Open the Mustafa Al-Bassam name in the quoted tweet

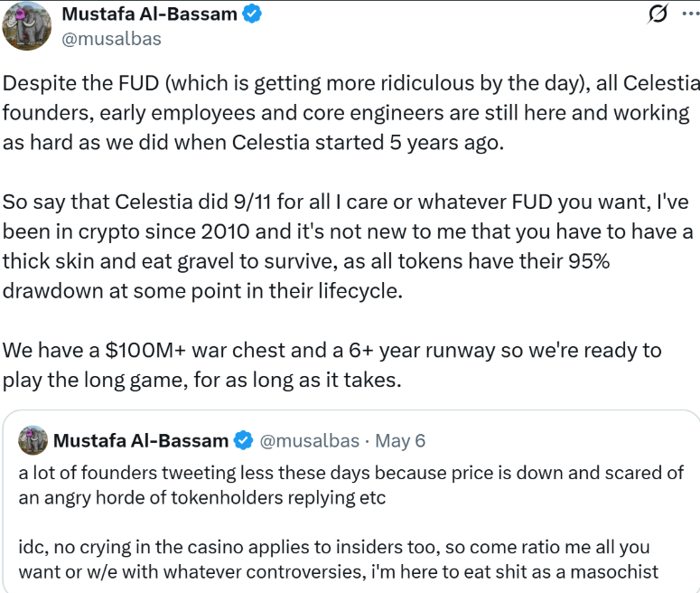tap(141, 441)
